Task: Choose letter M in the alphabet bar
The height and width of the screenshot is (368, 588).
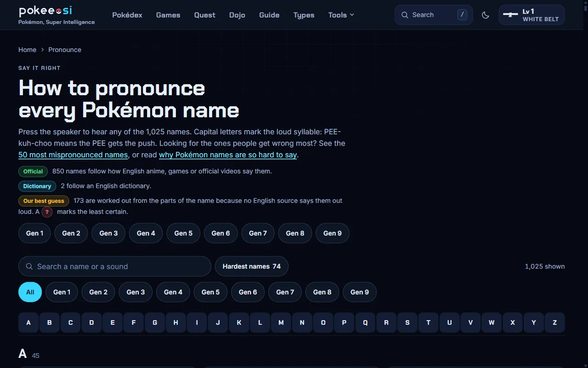Action: [281, 322]
